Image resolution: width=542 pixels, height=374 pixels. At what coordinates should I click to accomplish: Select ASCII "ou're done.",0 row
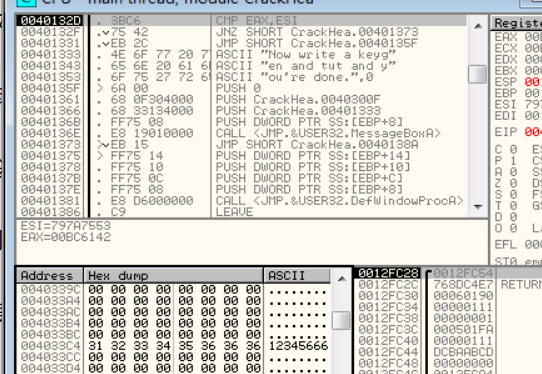pos(295,77)
